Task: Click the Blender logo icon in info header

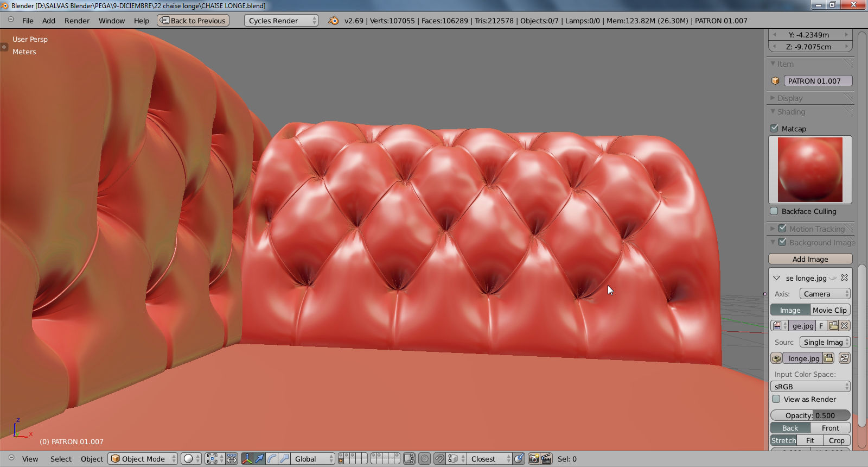Action: pos(334,21)
